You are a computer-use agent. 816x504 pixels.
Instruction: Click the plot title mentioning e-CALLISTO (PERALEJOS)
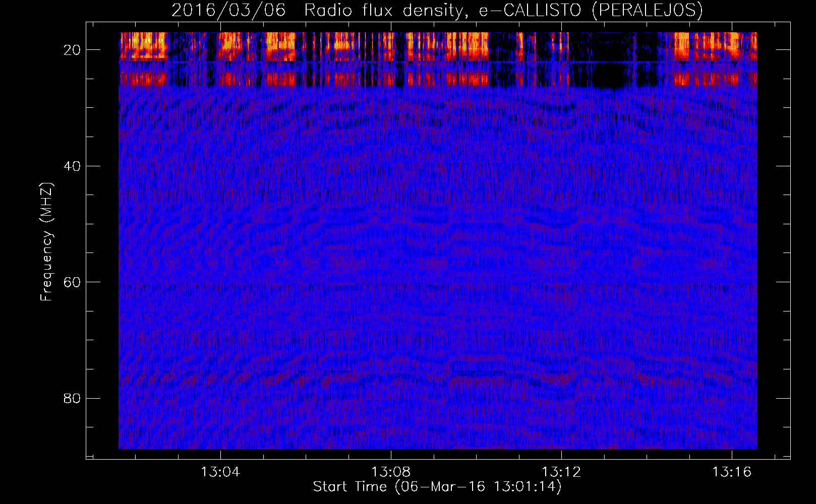point(437,10)
